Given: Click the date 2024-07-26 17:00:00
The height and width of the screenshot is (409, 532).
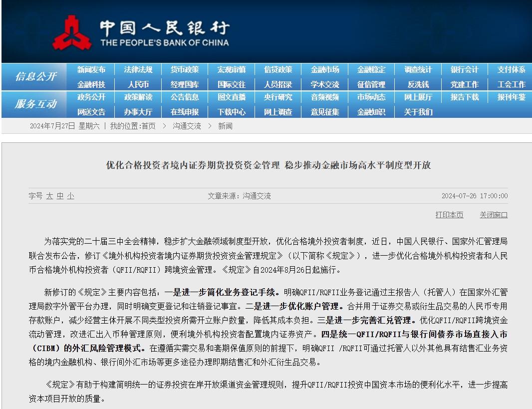Looking at the screenshot, I should (x=475, y=196).
